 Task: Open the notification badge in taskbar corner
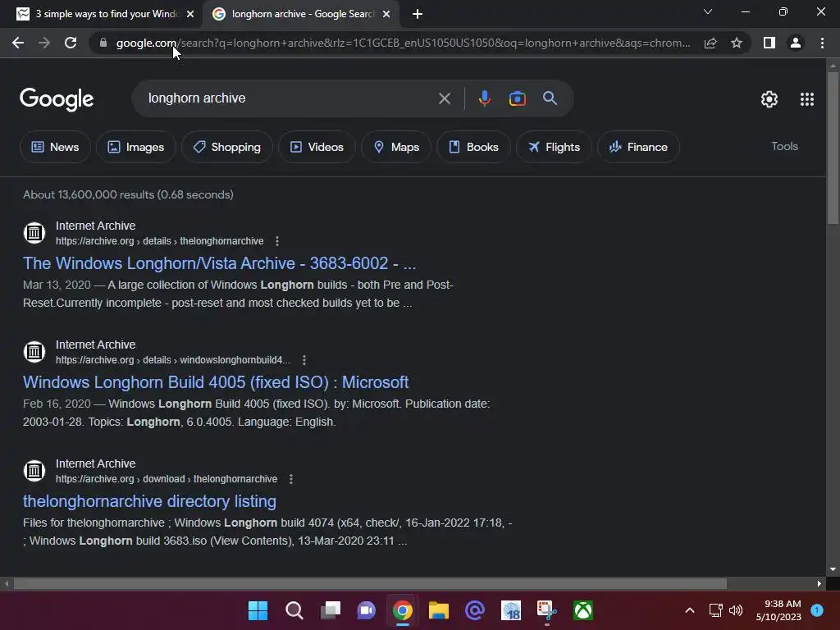point(817,610)
